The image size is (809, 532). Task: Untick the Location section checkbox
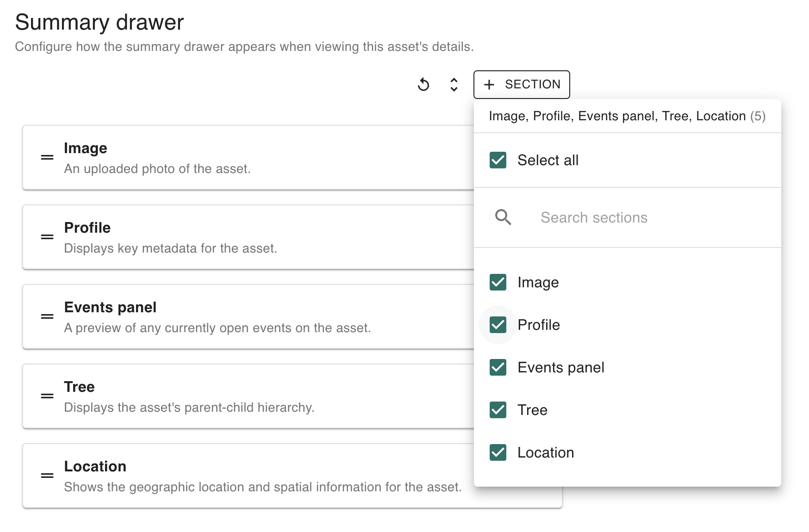pos(498,452)
